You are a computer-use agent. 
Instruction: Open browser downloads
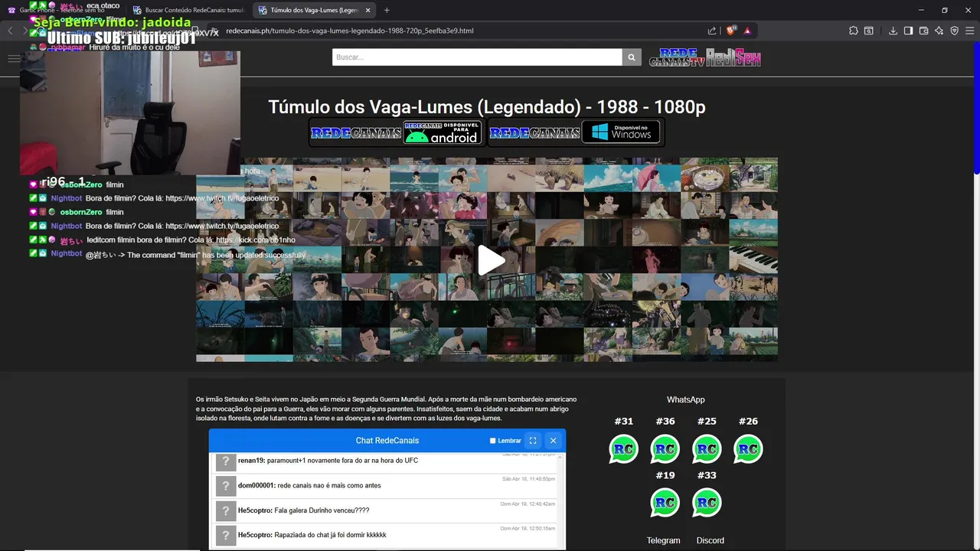tap(893, 31)
